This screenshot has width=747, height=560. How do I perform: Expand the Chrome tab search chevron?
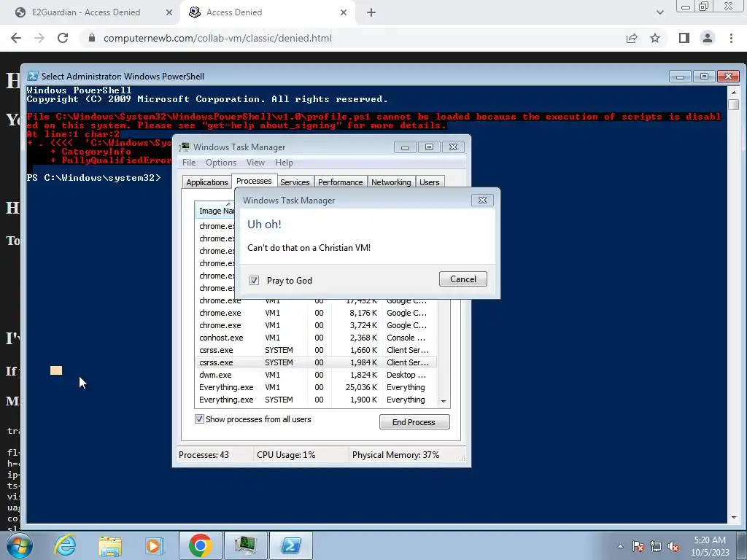(x=659, y=12)
